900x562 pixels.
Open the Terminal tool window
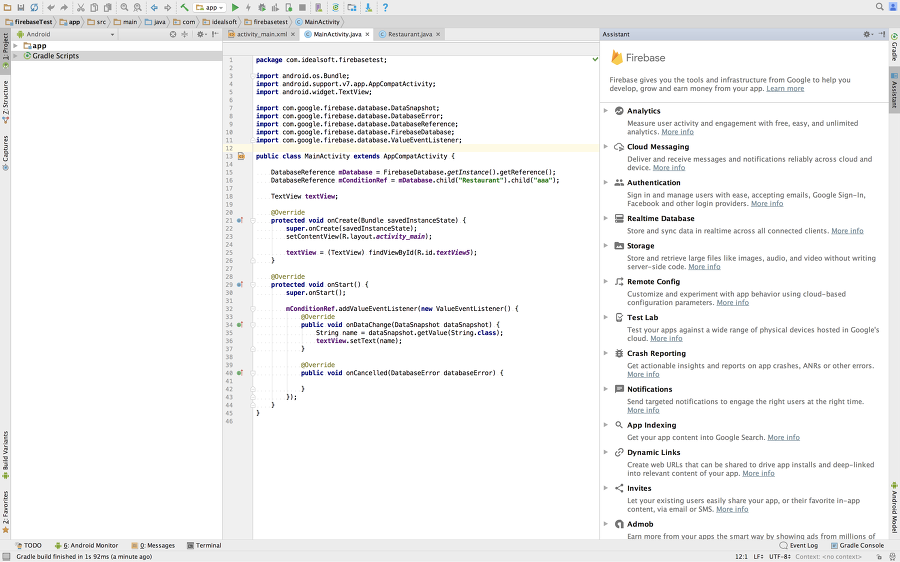204,545
